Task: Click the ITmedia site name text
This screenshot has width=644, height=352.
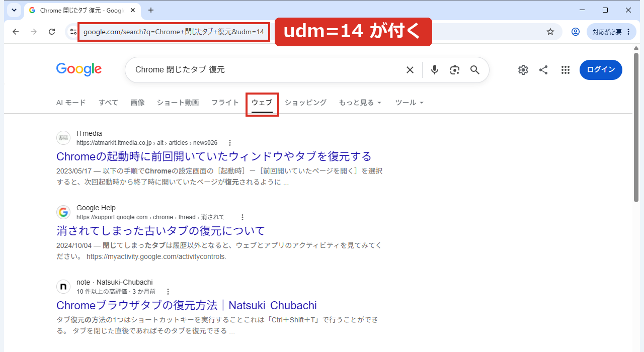Action: (x=89, y=133)
